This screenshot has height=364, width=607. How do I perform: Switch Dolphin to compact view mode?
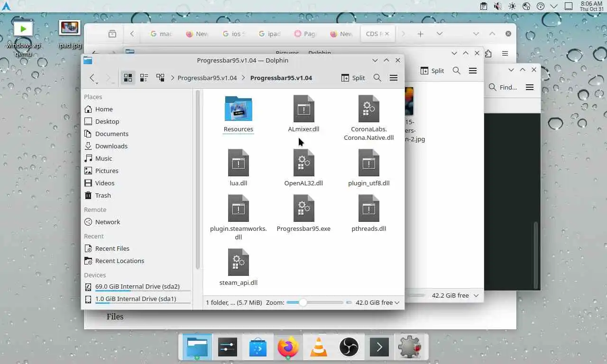point(144,78)
